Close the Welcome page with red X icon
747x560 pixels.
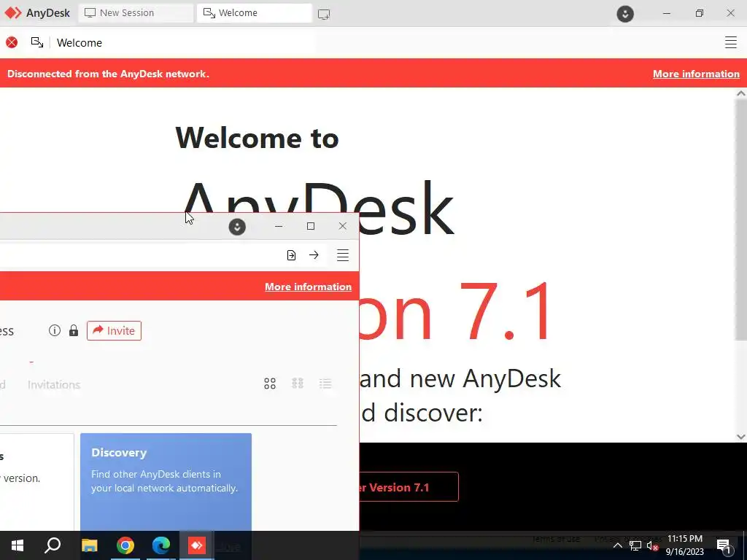(12, 42)
